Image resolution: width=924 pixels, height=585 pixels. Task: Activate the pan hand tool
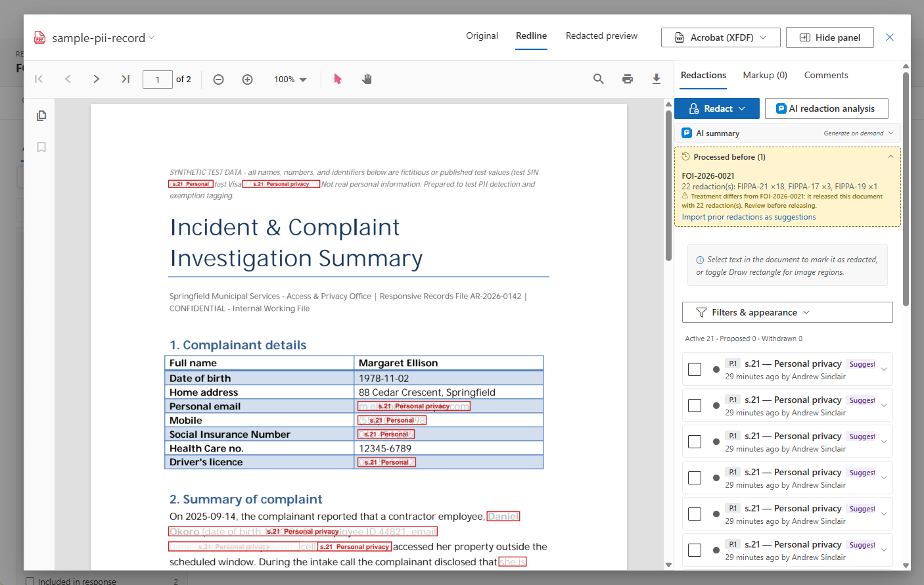(367, 79)
